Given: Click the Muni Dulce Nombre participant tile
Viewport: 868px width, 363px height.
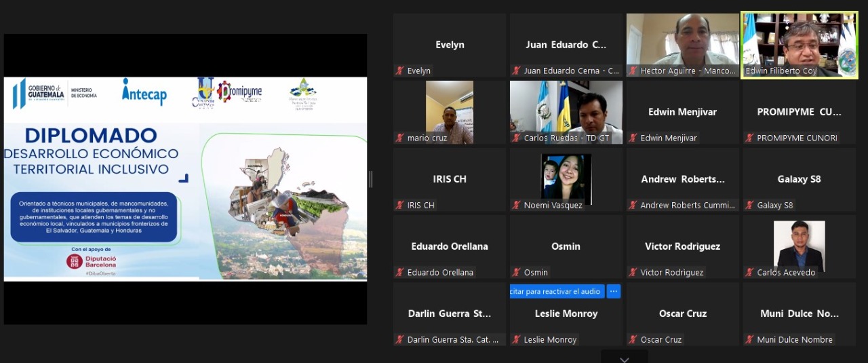Looking at the screenshot, I should [799, 313].
